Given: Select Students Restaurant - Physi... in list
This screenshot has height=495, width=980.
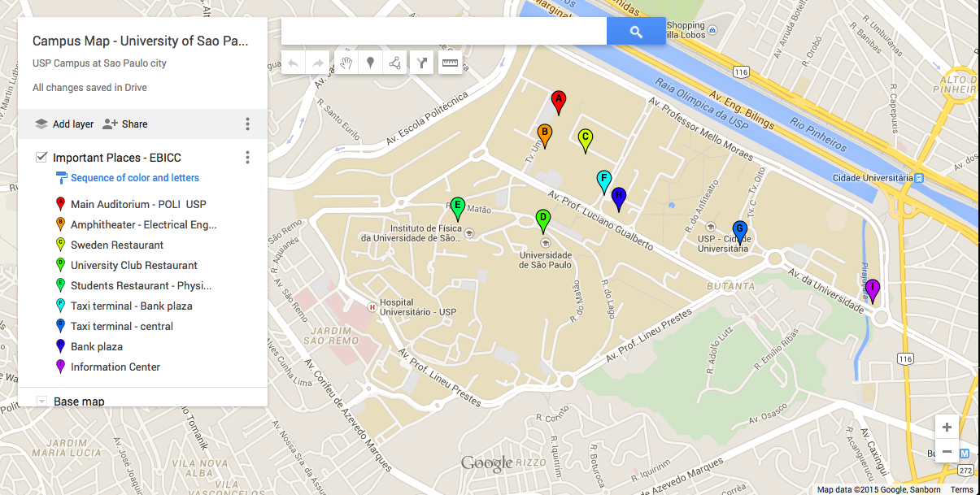Looking at the screenshot, I should [x=142, y=286].
